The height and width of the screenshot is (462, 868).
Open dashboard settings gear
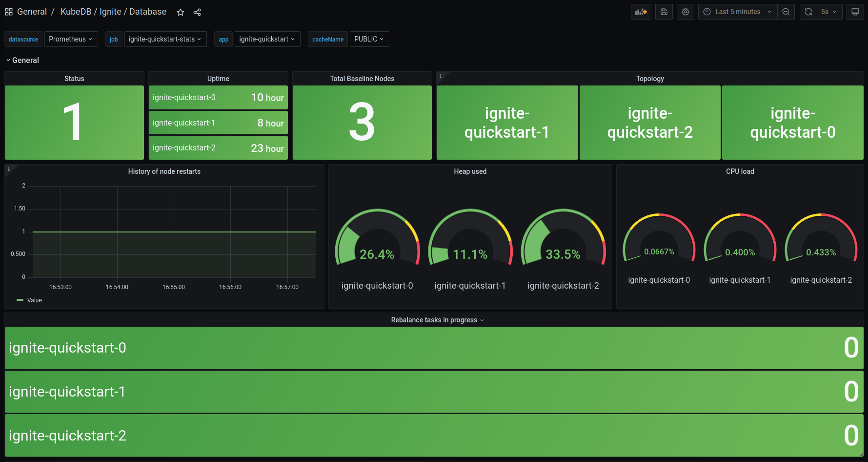686,12
